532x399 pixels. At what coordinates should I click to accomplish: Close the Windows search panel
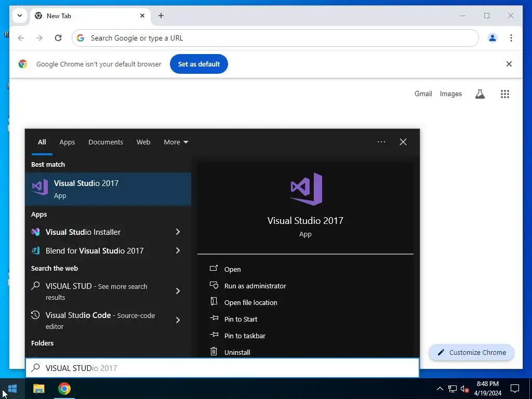pos(403,142)
